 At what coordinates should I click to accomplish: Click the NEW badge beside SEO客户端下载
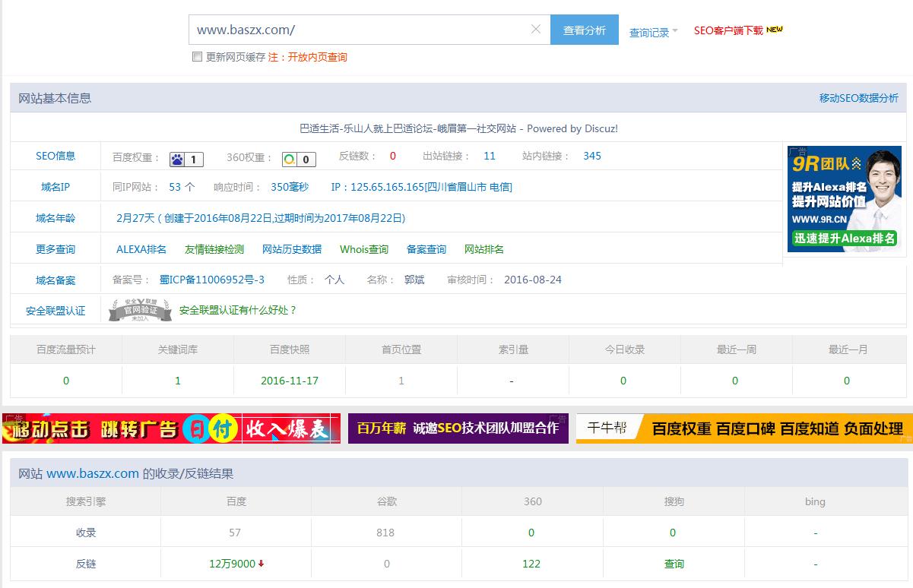coord(775,30)
